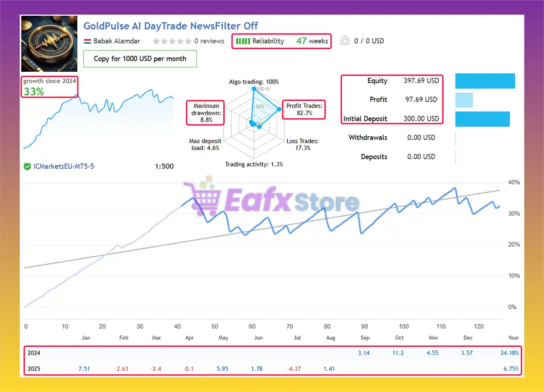Click the 2025 May value 5.95
Screen dimensions: 544x392
[x=221, y=369]
